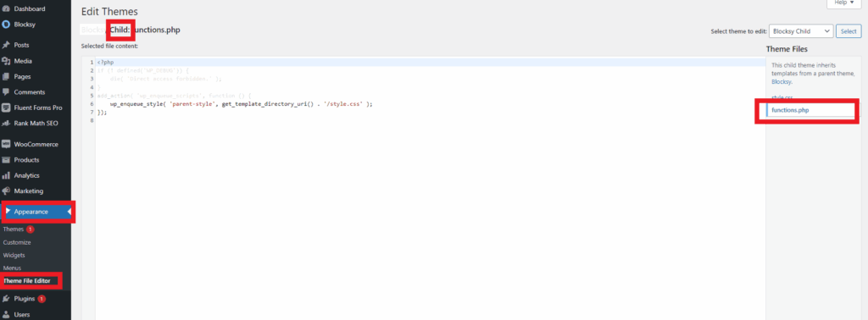868x320 pixels.
Task: Click the Fluent Forms Pro icon
Action: pyautogui.click(x=6, y=108)
